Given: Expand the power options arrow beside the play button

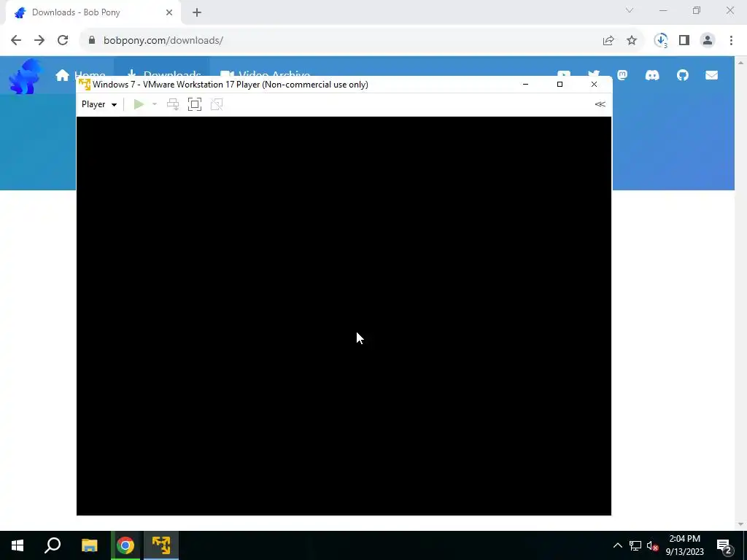Looking at the screenshot, I should click(x=155, y=104).
